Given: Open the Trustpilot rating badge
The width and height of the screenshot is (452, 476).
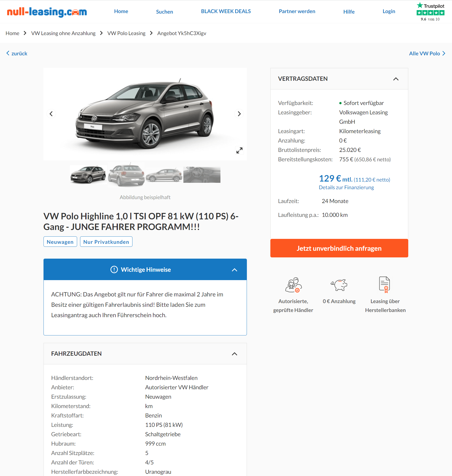Looking at the screenshot, I should point(430,12).
